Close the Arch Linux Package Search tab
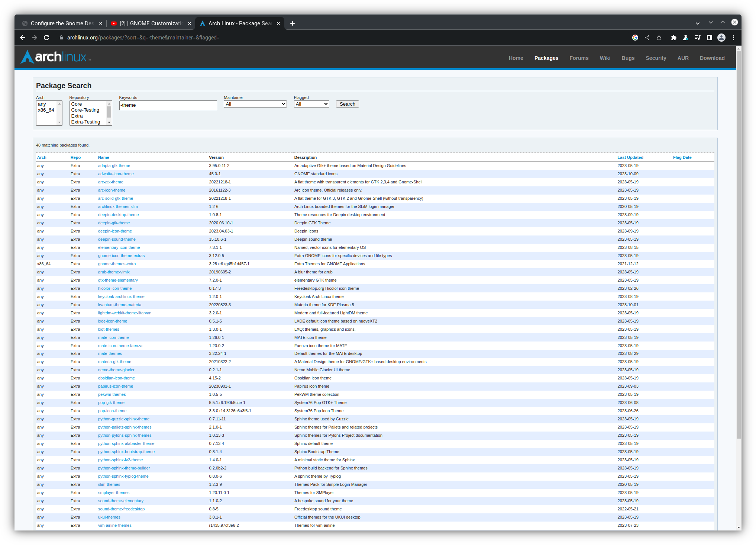Viewport: 756px width, 545px height. [x=278, y=23]
